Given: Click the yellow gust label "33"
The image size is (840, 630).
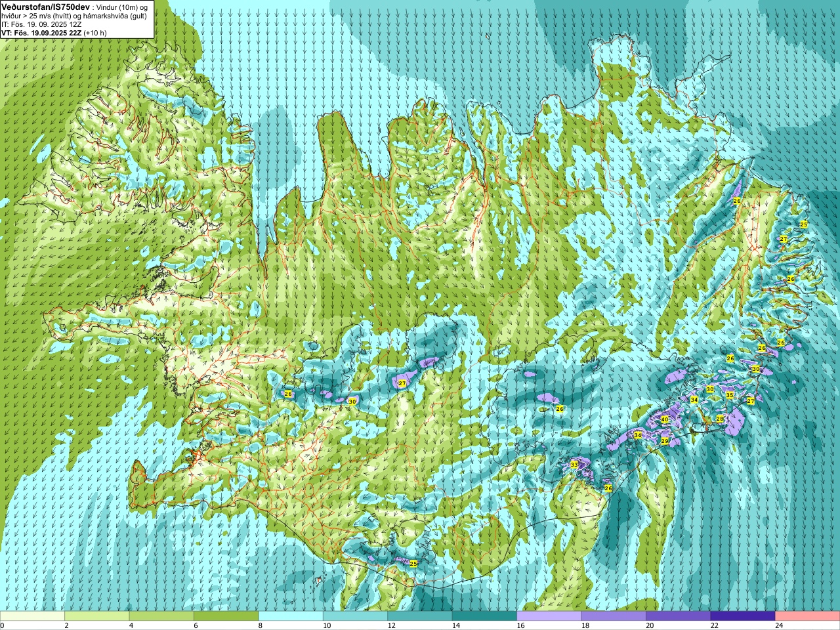Looking at the screenshot, I should [x=574, y=465].
